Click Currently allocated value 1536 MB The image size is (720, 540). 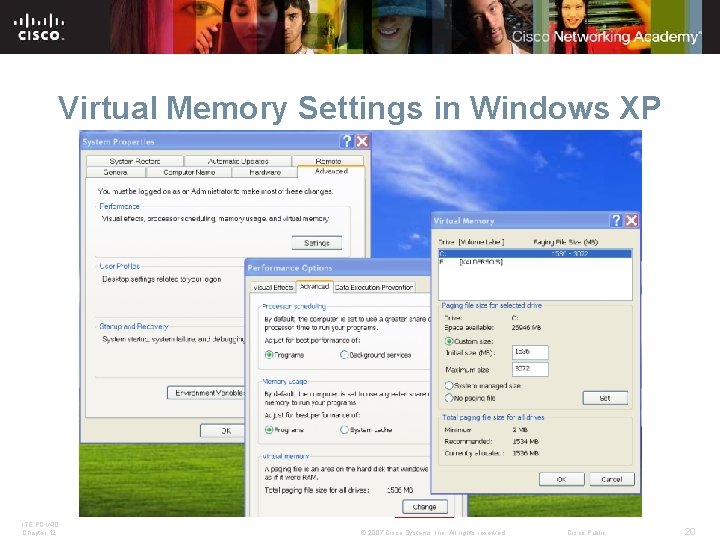[x=525, y=453]
